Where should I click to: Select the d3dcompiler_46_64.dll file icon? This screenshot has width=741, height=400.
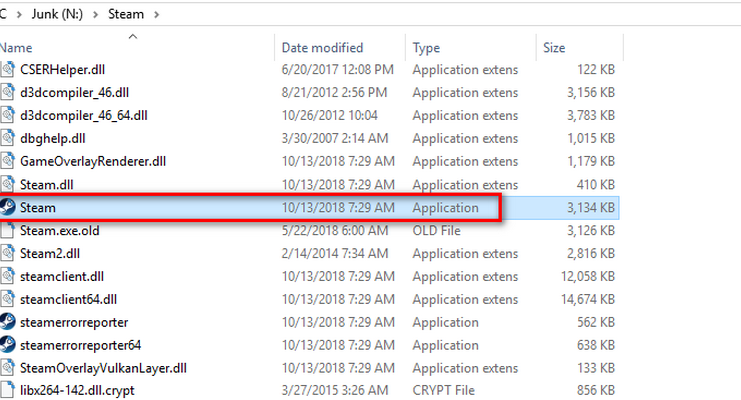coord(7,115)
